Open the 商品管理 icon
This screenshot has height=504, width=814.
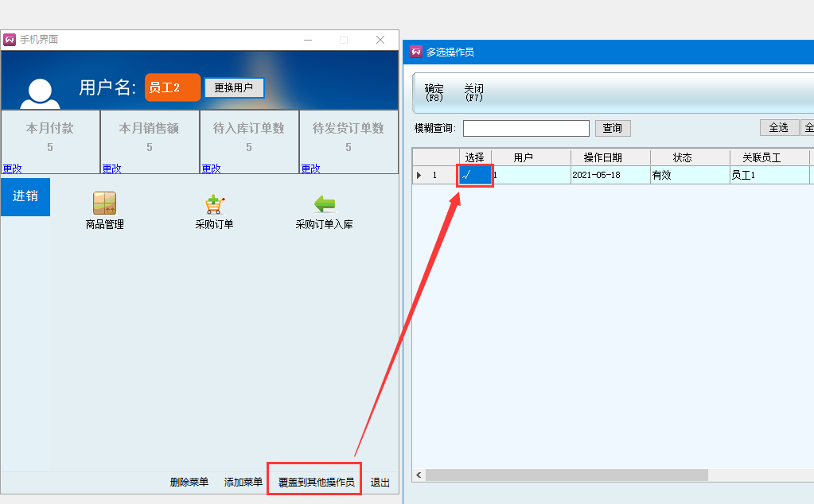[104, 204]
